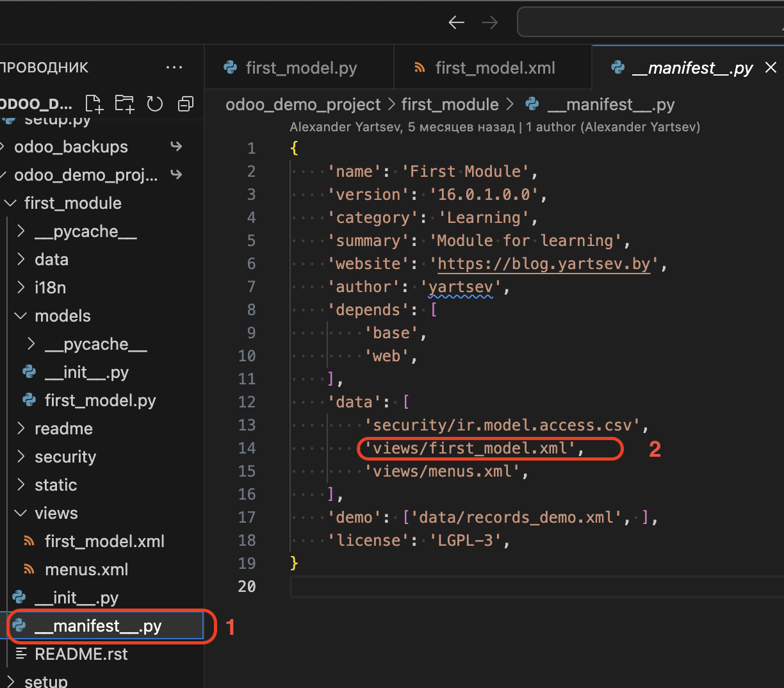This screenshot has width=784, height=688.
Task: Select the __manifest__.py tab
Action: click(x=688, y=67)
